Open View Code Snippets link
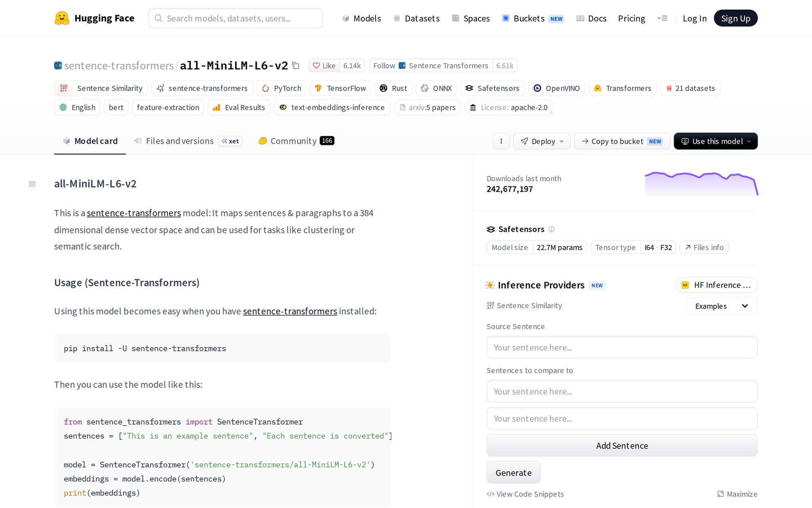This screenshot has height=508, width=812. 525,494
